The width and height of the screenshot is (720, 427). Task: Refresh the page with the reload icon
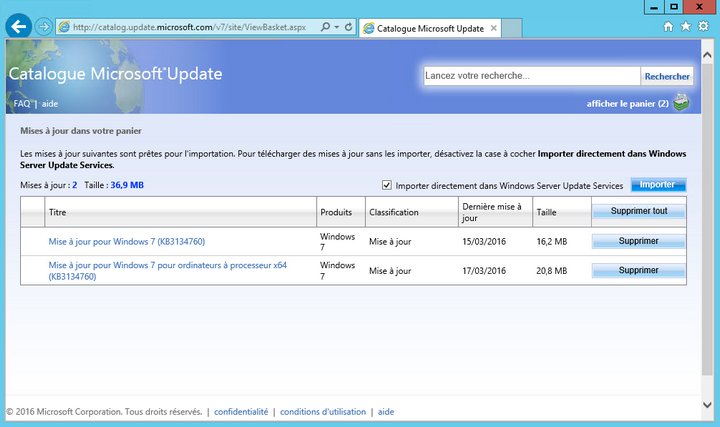click(349, 27)
